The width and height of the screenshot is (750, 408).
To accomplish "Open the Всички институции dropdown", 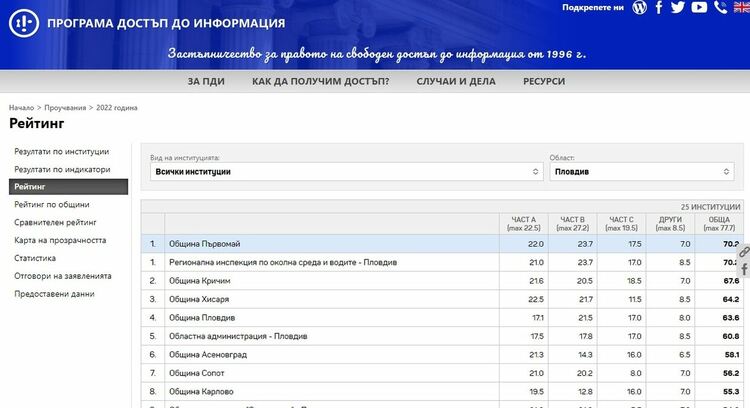I will tap(346, 172).
